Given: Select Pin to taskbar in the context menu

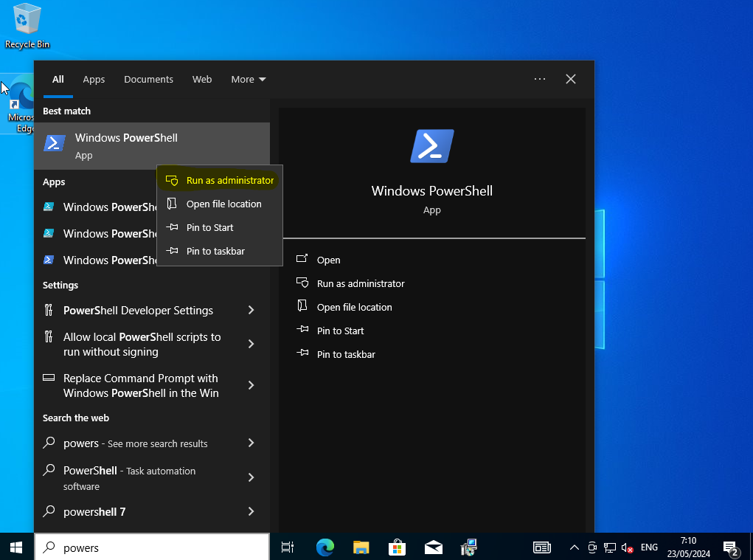Looking at the screenshot, I should (x=220, y=251).
